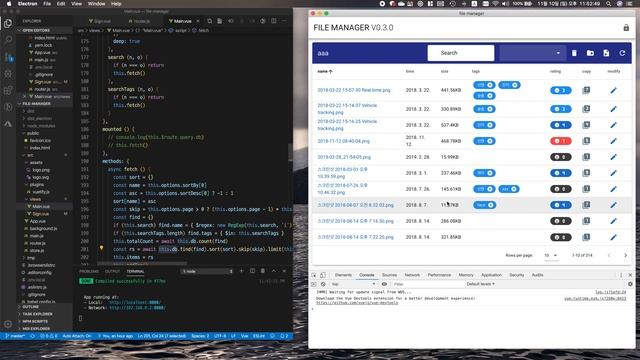The image size is (640, 360).
Task: Switch to the Elements tab in DevTools
Action: 343,275
